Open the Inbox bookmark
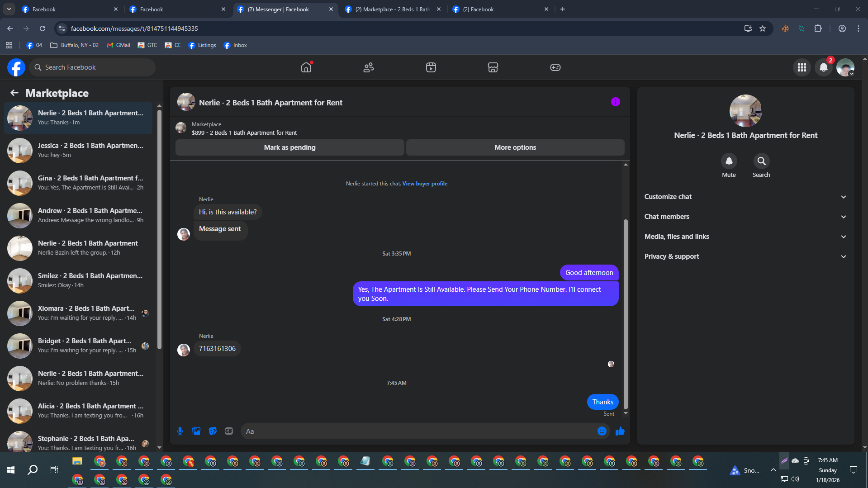The width and height of the screenshot is (868, 488). (235, 45)
